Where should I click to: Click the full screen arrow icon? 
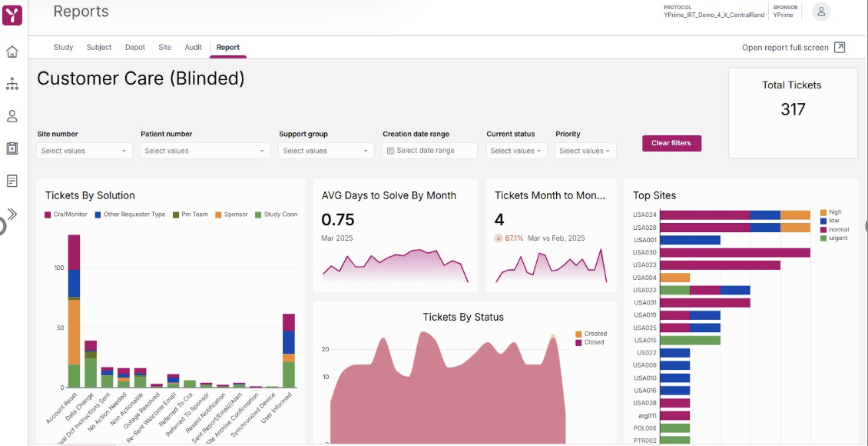click(840, 47)
